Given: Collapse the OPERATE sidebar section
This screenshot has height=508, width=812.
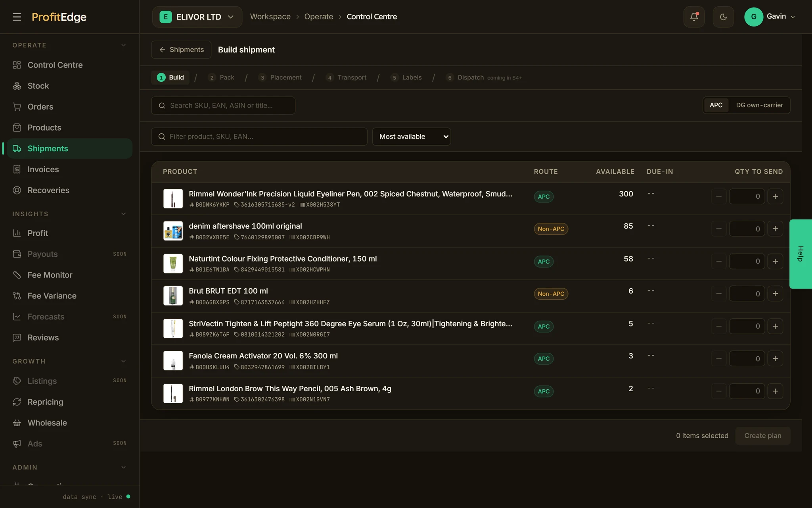Looking at the screenshot, I should pos(123,45).
